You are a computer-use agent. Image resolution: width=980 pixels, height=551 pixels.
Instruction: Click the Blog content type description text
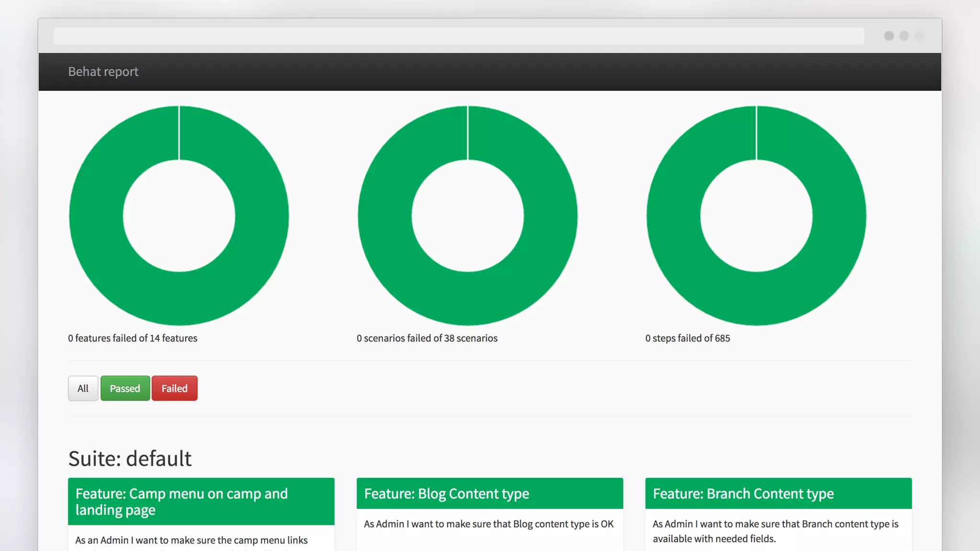489,524
